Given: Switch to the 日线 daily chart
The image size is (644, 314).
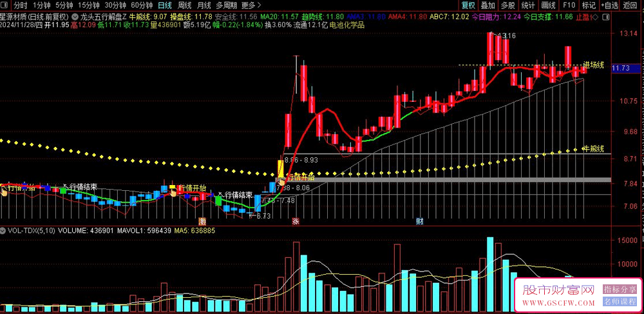Looking at the screenshot, I should (165, 6).
